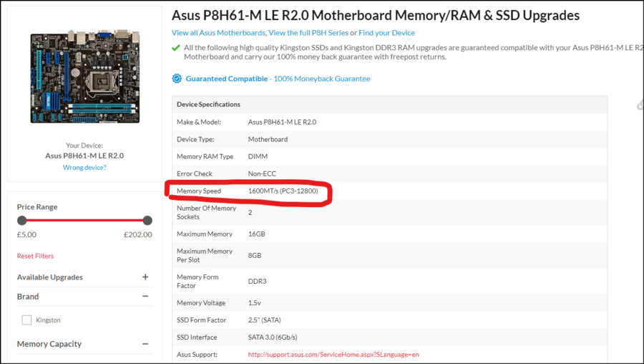Click the minimum price slider handle
Screen dimensions: 644x364
click(x=21, y=221)
